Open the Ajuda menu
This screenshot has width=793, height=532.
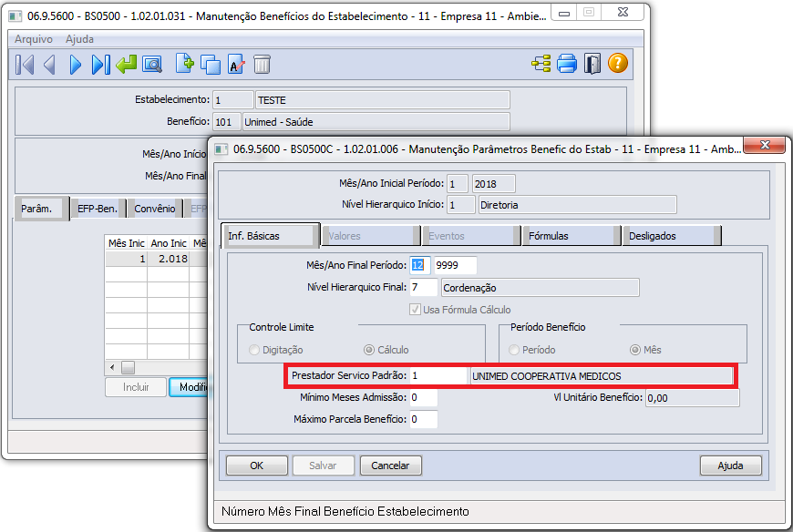point(79,39)
